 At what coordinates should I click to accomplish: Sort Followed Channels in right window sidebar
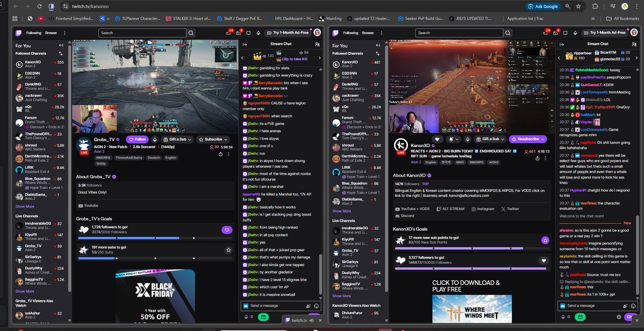pyautogui.click(x=378, y=54)
